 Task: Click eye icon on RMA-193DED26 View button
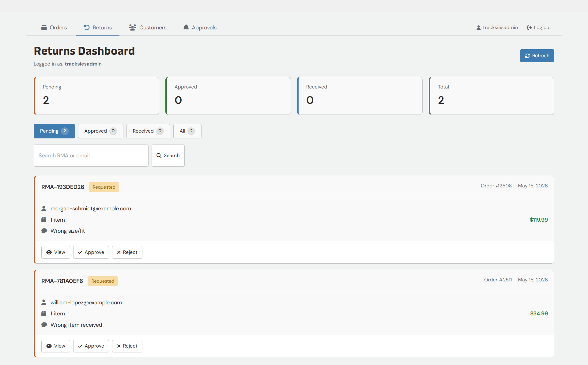coord(49,252)
